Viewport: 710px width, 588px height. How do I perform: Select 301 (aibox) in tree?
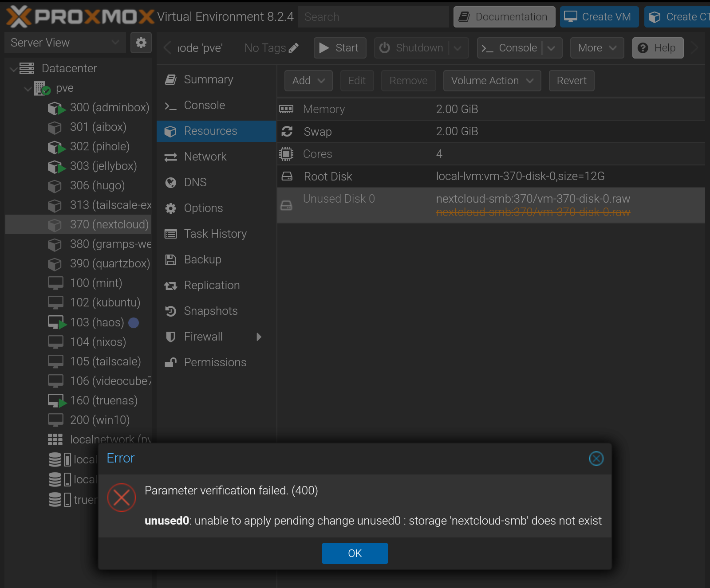[x=79, y=127]
